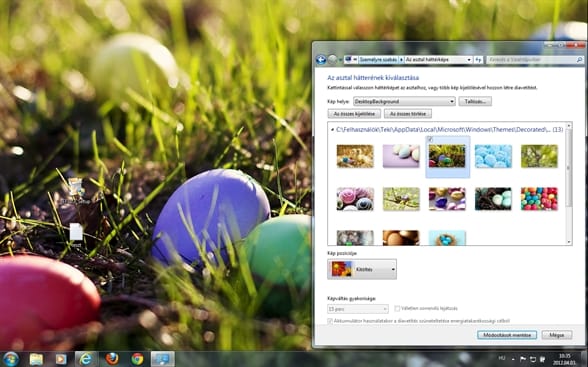Toggle the Véletlen sorrendű lejátszás checkbox
Viewport: 588px width, 367px height.
click(397, 309)
